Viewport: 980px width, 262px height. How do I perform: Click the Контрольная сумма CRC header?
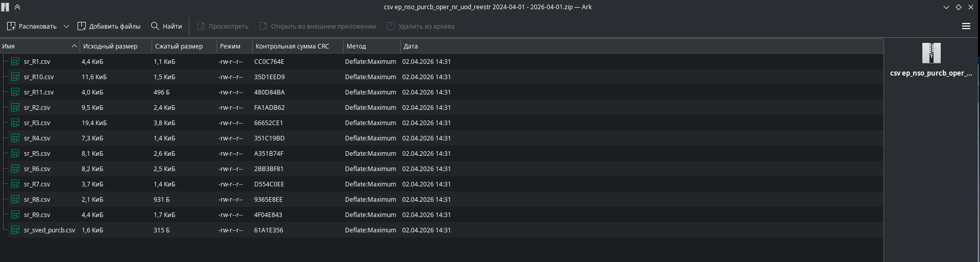pyautogui.click(x=292, y=46)
